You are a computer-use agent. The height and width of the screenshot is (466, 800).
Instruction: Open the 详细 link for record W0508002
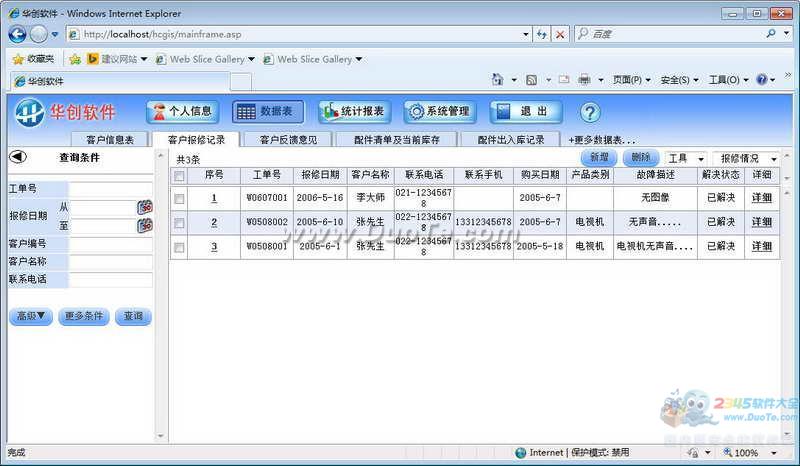coord(762,222)
